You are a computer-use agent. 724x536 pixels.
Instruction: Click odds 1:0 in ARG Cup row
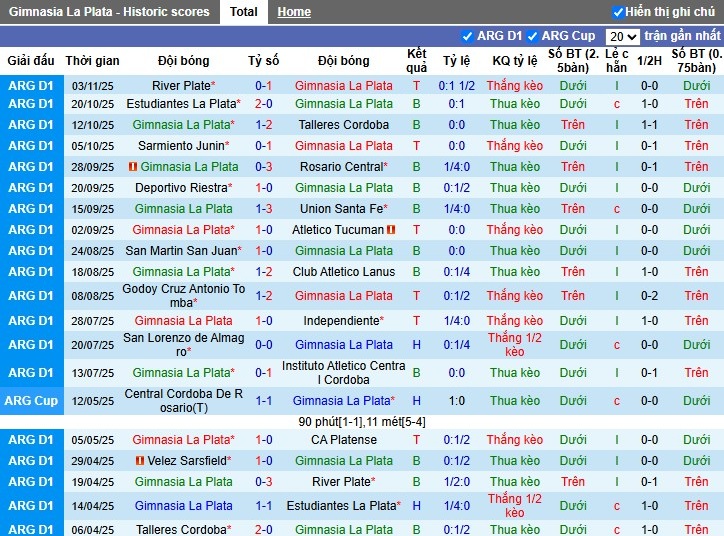[457, 401]
